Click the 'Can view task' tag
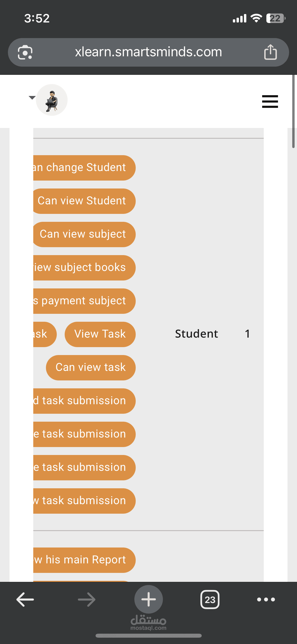This screenshot has height=644, width=297. (x=91, y=367)
